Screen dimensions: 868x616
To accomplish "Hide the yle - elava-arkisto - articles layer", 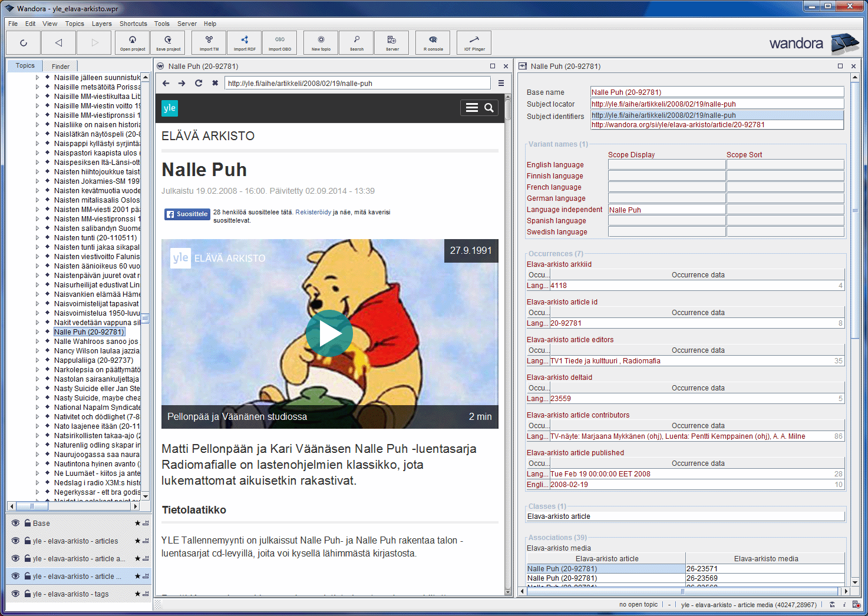I will [15, 541].
